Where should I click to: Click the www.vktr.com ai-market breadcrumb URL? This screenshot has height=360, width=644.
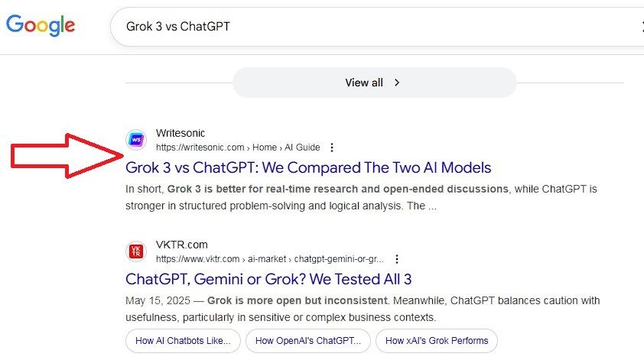click(270, 259)
